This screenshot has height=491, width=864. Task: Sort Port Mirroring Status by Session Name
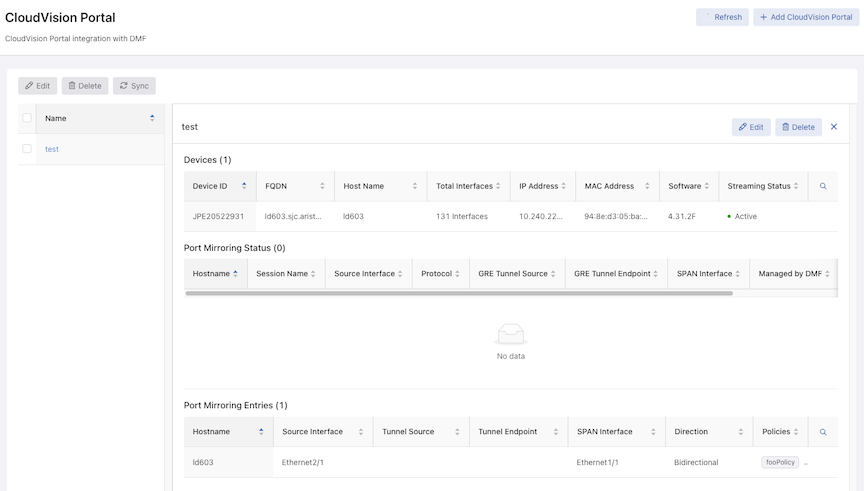[x=286, y=274]
